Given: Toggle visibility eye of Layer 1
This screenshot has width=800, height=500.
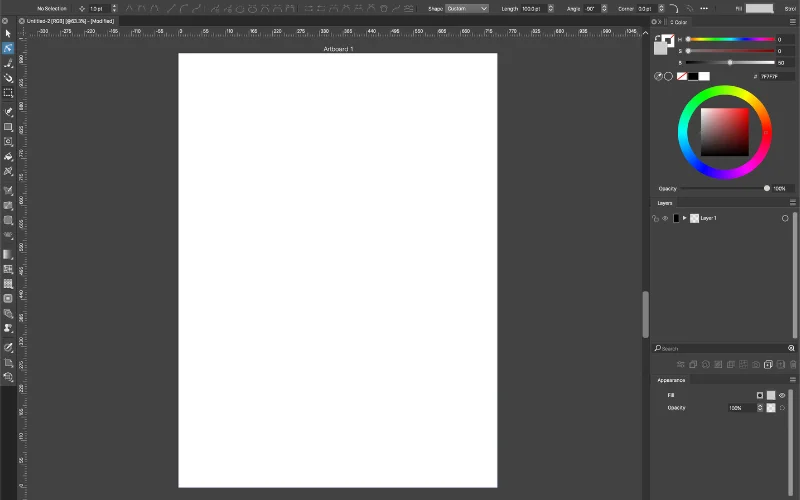Looking at the screenshot, I should (665, 218).
